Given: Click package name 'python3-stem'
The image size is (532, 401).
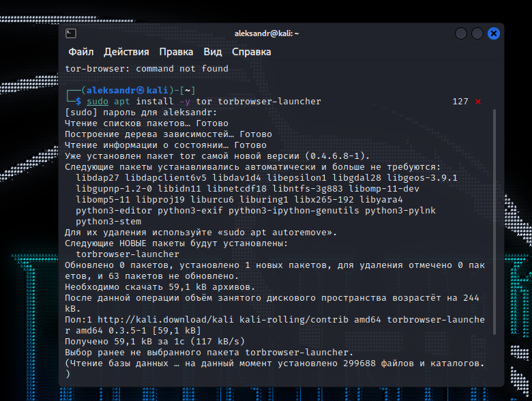Looking at the screenshot, I should pos(108,222).
